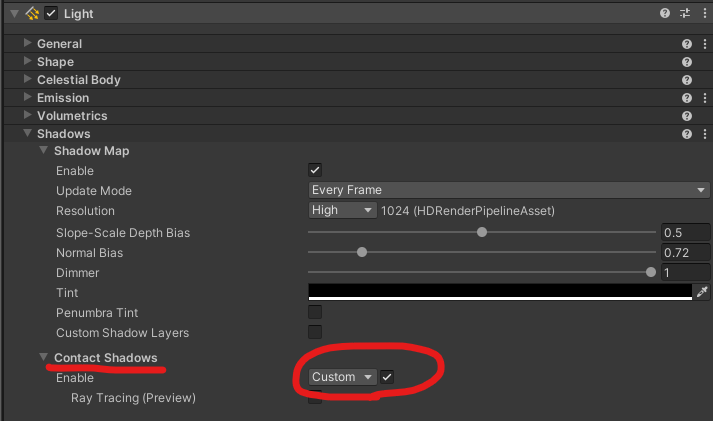
Task: Collapse the Shadow Map foldout
Action: pyautogui.click(x=43, y=151)
